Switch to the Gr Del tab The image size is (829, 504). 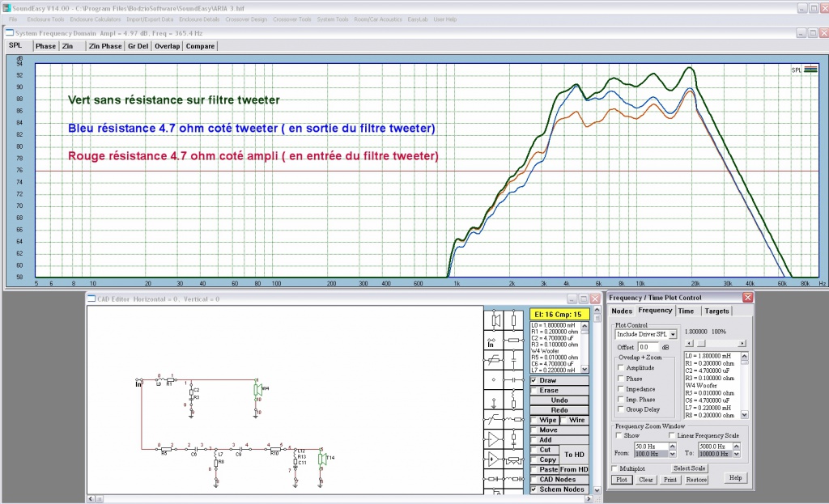coord(138,46)
